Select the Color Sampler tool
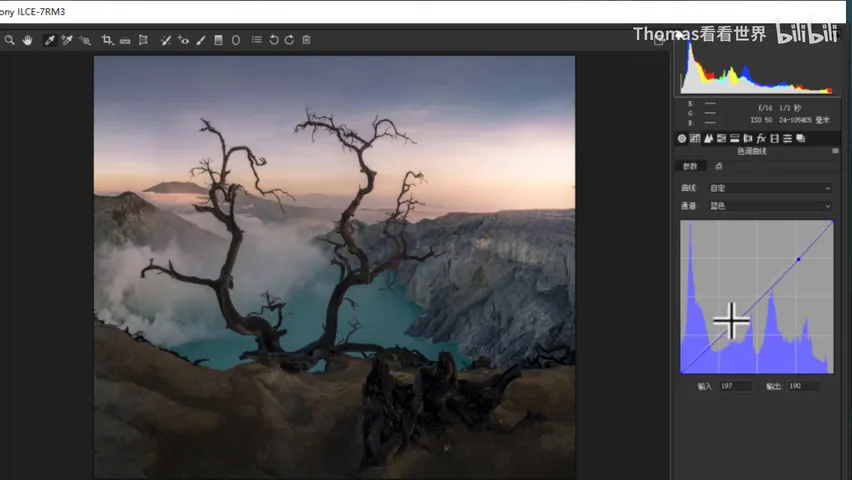The height and width of the screenshot is (480, 852). pos(67,40)
